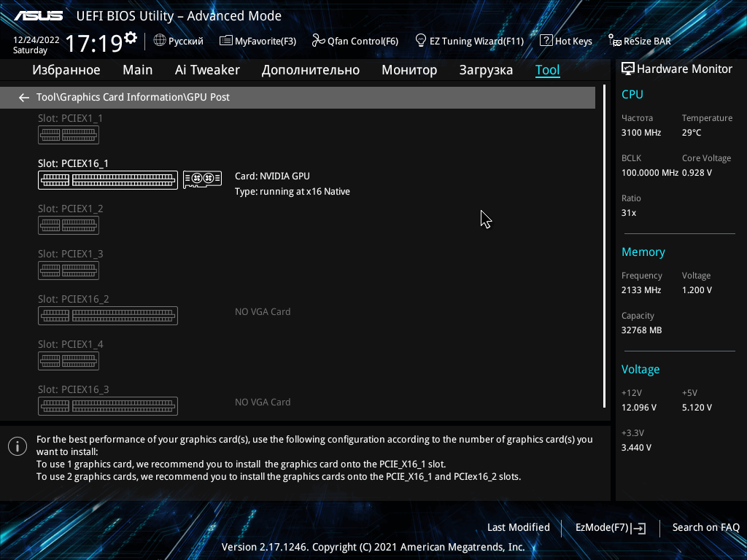Click the date 12/24/2022
This screenshot has height=560, width=747.
[36, 40]
